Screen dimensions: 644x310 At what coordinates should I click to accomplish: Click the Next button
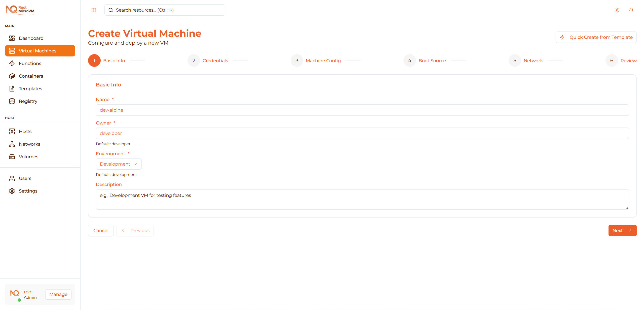point(622,230)
